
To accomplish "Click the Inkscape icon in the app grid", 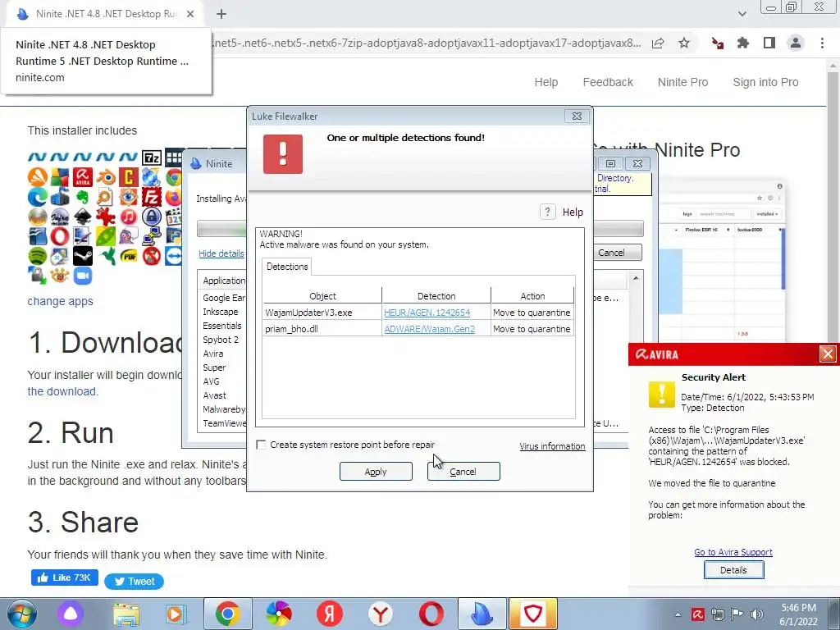I will (83, 217).
